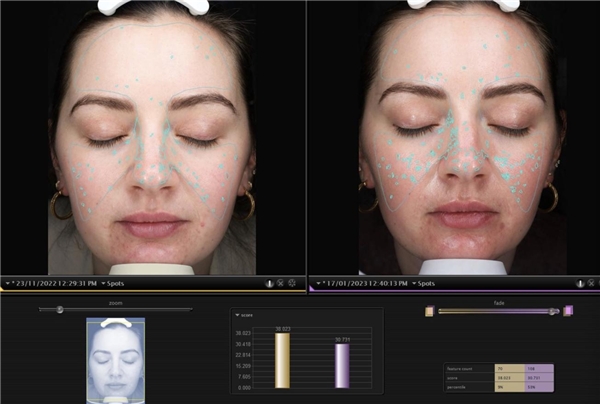This screenshot has width=600, height=404.
Task: Click the purple score value in the table
Action: click(x=534, y=378)
